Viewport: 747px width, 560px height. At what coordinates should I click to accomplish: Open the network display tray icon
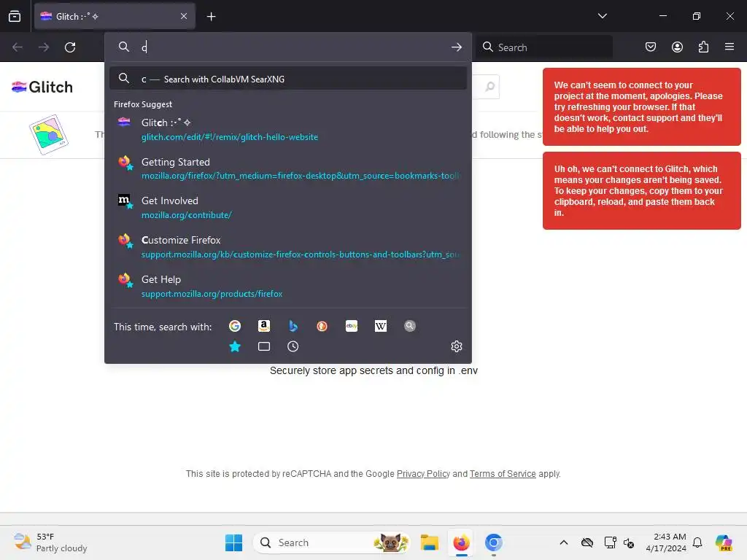tap(610, 542)
